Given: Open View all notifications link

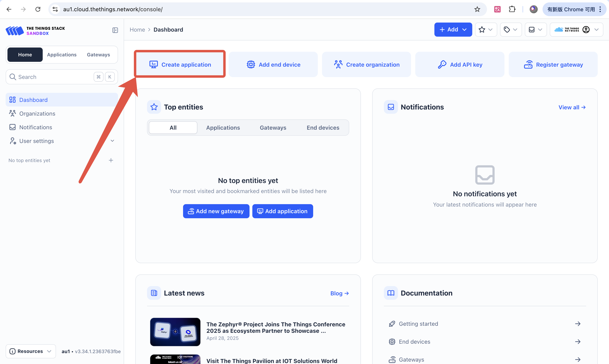Looking at the screenshot, I should pyautogui.click(x=572, y=107).
